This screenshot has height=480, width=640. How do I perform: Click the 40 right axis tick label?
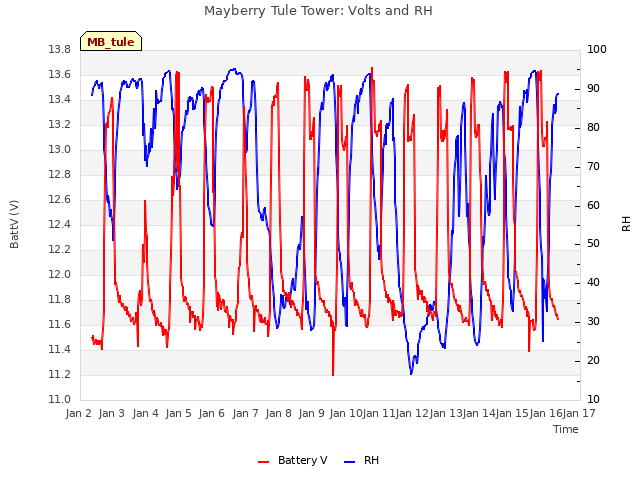(593, 283)
